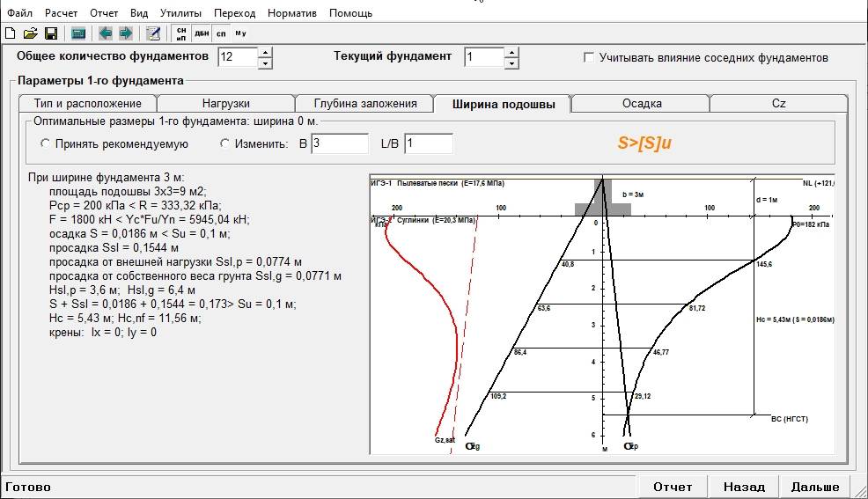Viewport: 868px width, 499px height.
Task: Open the Вид menu
Action: tap(139, 12)
